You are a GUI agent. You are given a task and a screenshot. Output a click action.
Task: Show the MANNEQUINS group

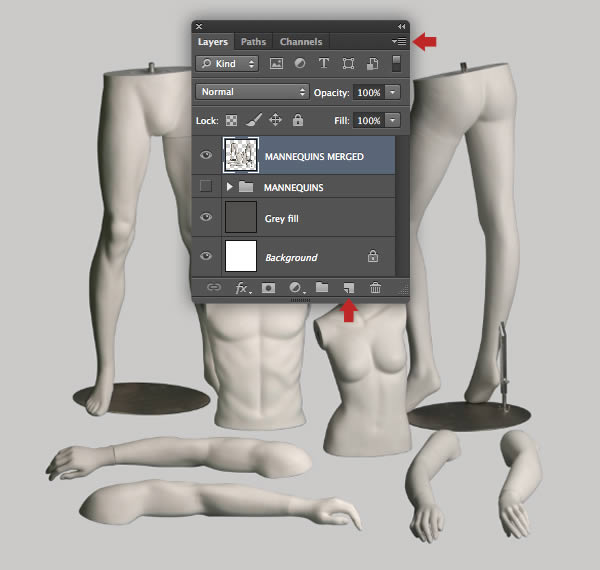click(206, 186)
